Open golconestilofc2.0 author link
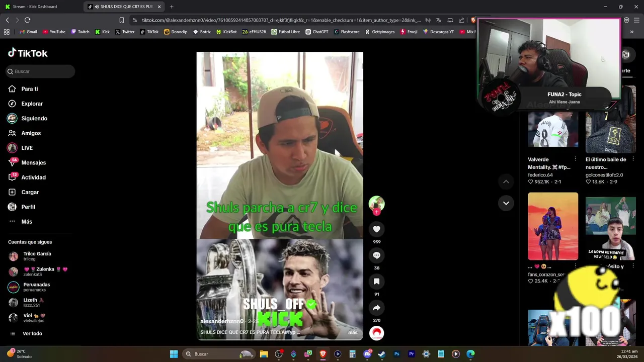Viewport: 644px width, 362px height. tap(604, 175)
